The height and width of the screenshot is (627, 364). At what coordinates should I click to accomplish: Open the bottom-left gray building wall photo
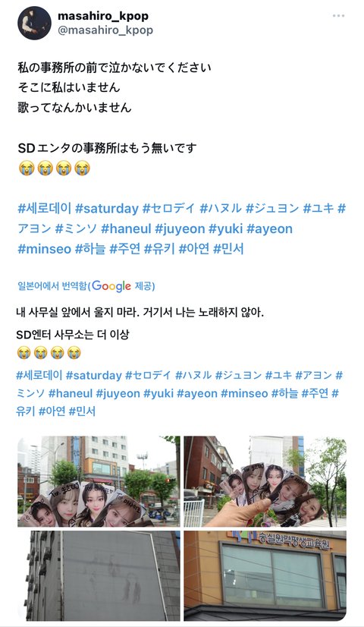click(x=99, y=575)
